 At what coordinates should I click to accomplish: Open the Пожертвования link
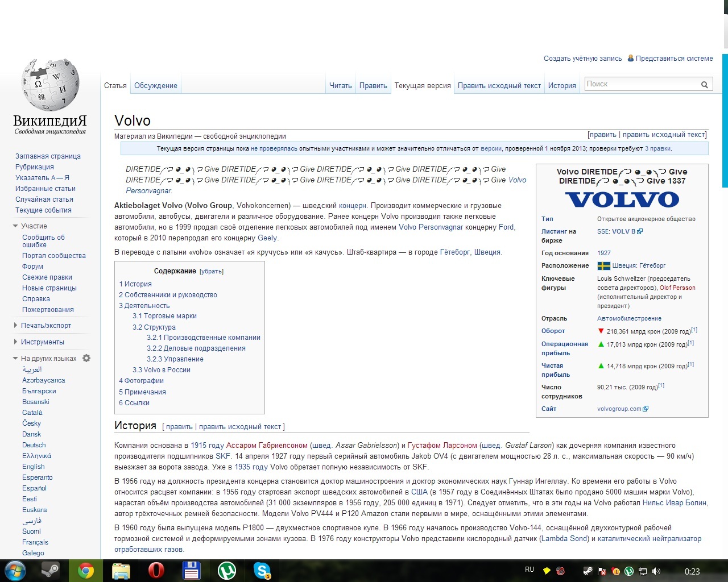[x=48, y=310]
